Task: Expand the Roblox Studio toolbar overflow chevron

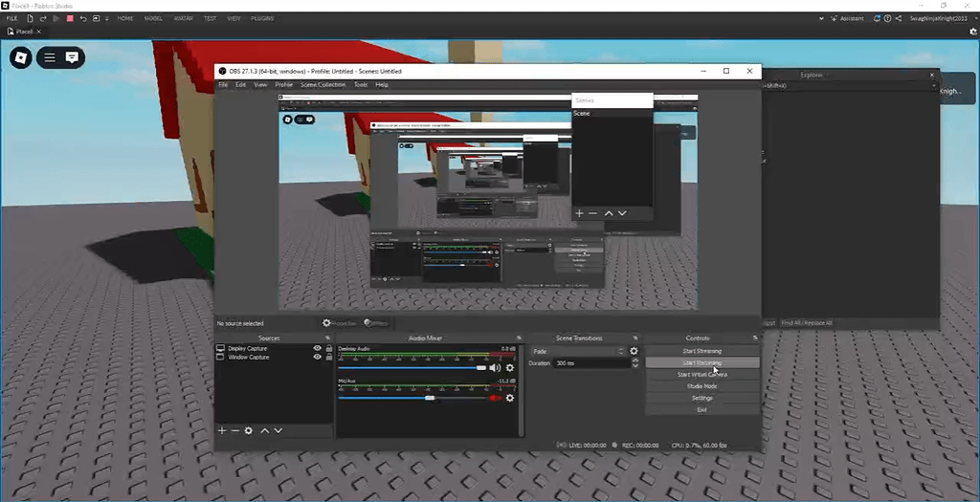Action: coord(820,19)
